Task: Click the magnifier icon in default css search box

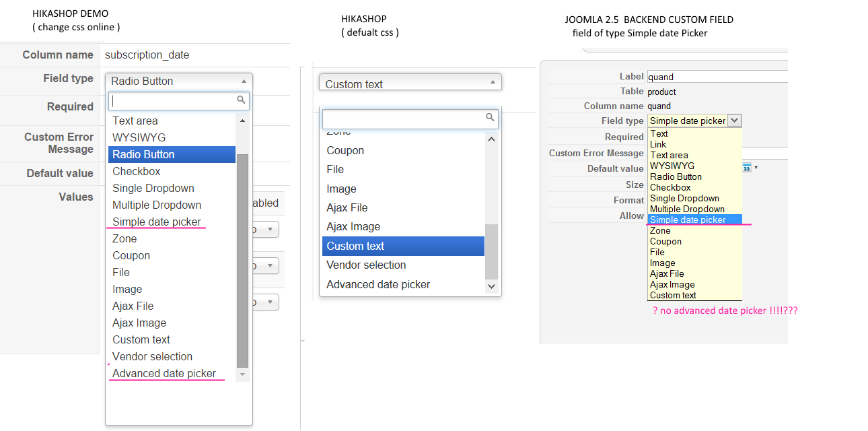Action: pyautogui.click(x=491, y=118)
